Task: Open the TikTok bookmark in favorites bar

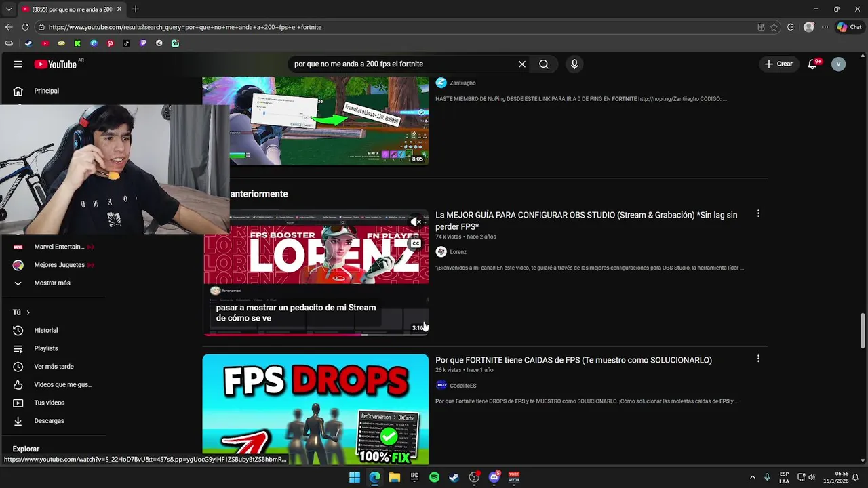Action: (x=126, y=43)
